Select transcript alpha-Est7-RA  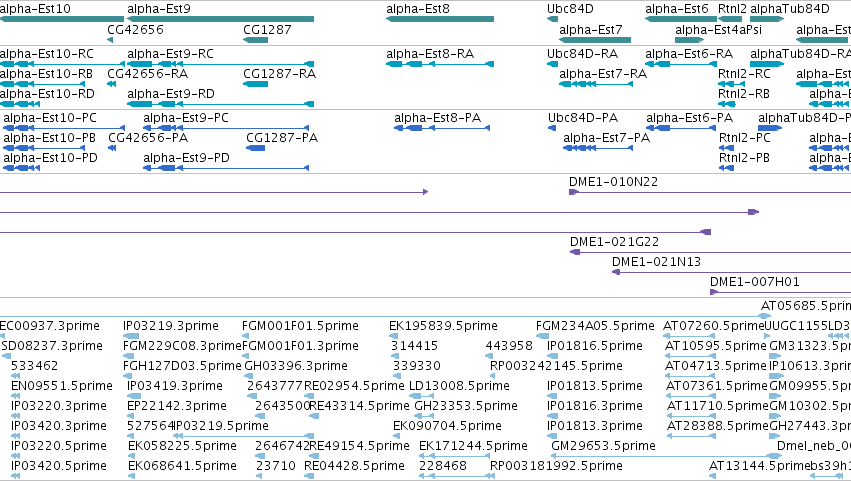point(603,74)
